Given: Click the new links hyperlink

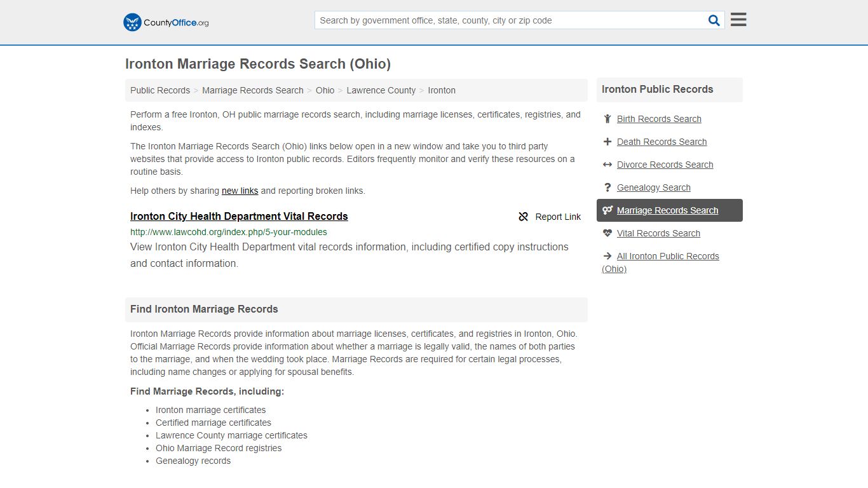Looking at the screenshot, I should click(x=240, y=191).
